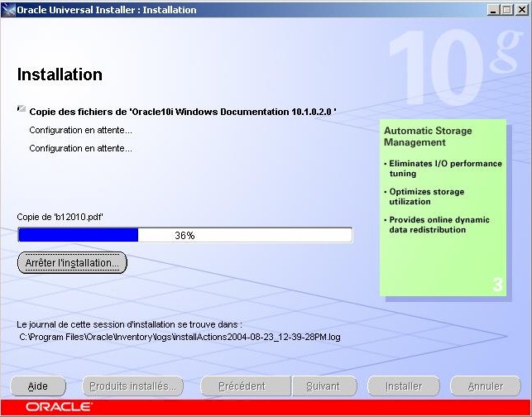
Task: Click the 'Copie de b12010.pdf' status label
Action: 60,217
